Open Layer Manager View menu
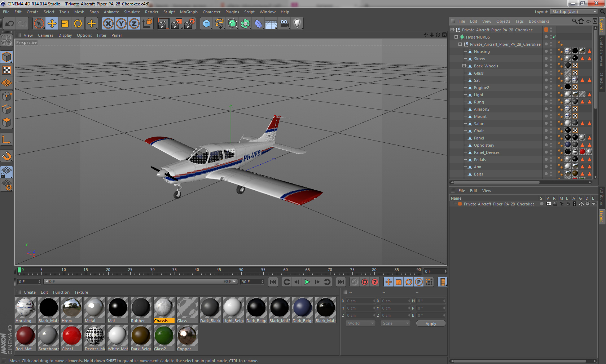606x364 pixels. 487,191
